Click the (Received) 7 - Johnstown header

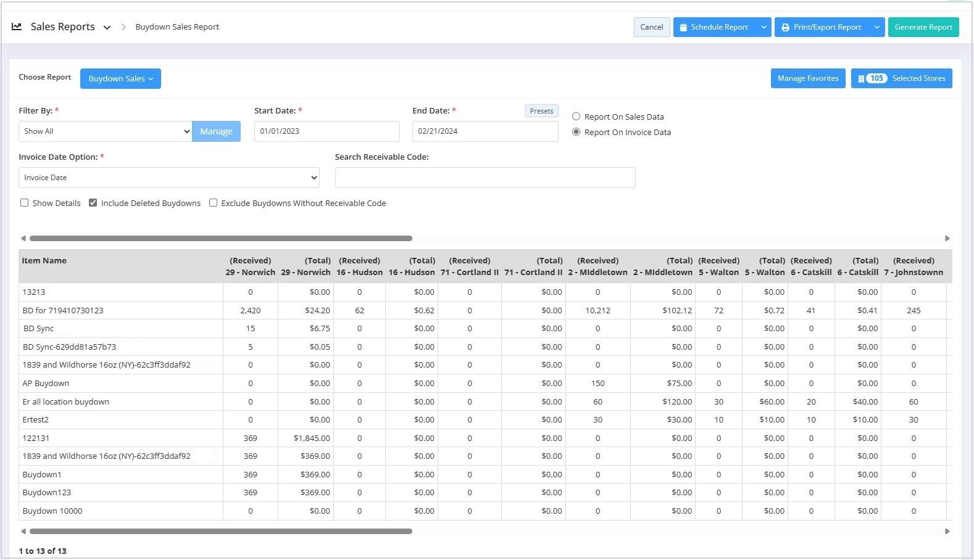[914, 266]
